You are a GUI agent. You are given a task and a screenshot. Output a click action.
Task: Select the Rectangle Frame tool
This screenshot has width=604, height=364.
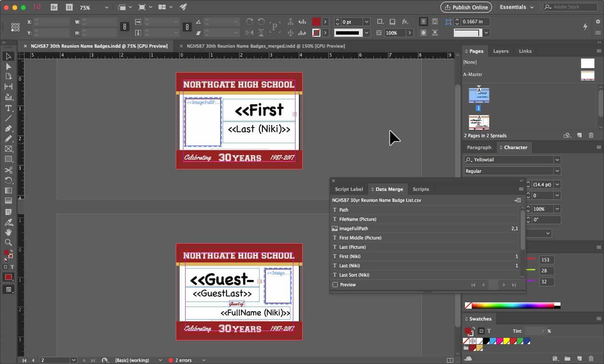click(x=8, y=149)
